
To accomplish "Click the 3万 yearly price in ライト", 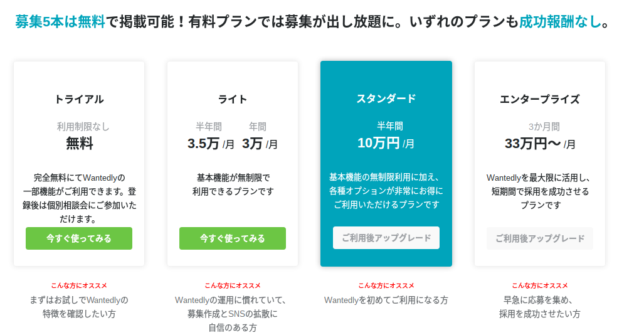I will (252, 144).
